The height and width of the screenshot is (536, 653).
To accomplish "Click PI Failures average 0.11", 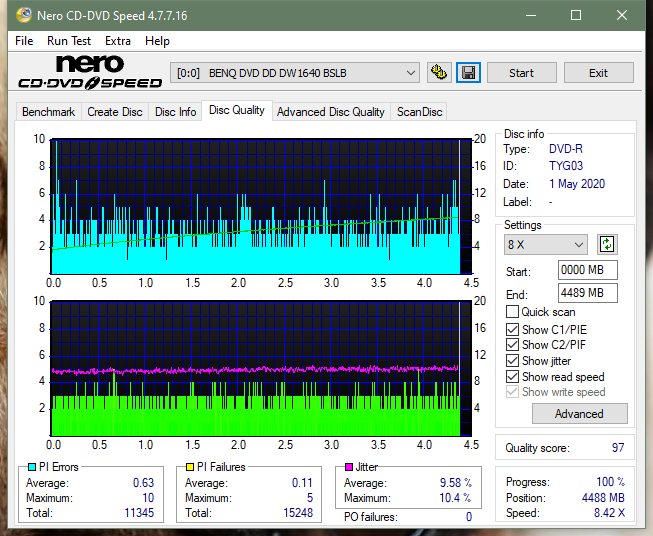I will (x=302, y=483).
